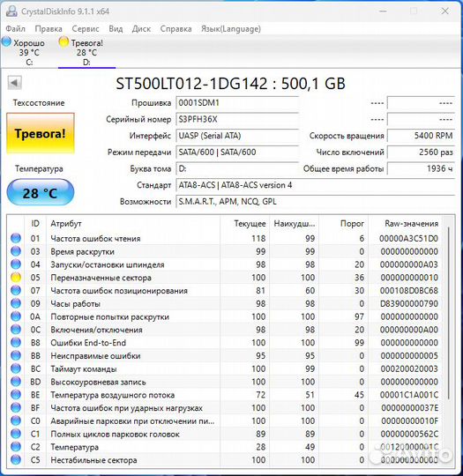Image resolution: width=463 pixels, height=476 pixels.
Task: Click status icon for Полных циклов парковок головок
Action: point(16,434)
